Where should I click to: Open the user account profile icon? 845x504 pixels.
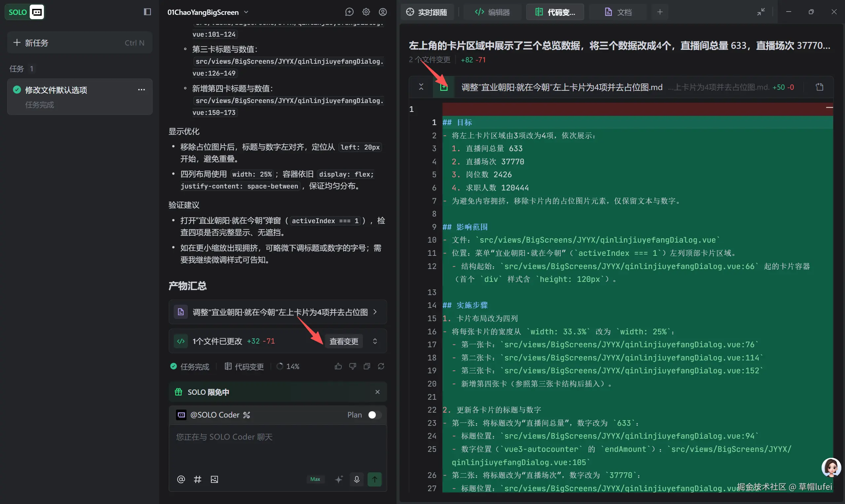[x=383, y=12]
